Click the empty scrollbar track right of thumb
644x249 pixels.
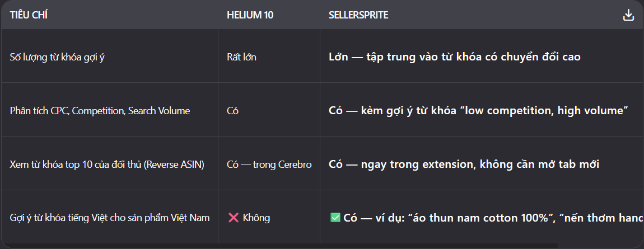pyautogui.click(x=600, y=246)
